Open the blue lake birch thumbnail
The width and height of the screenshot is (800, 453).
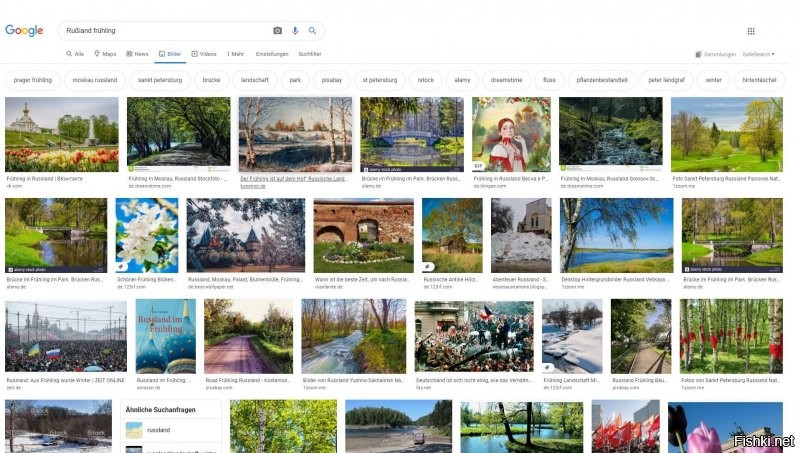(x=616, y=236)
